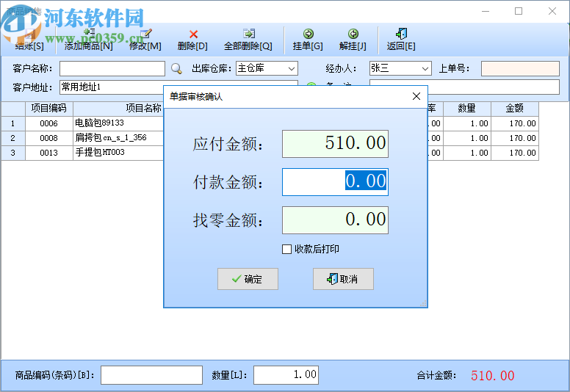
Task: Click the 返回[E] return icon
Action: click(x=401, y=34)
